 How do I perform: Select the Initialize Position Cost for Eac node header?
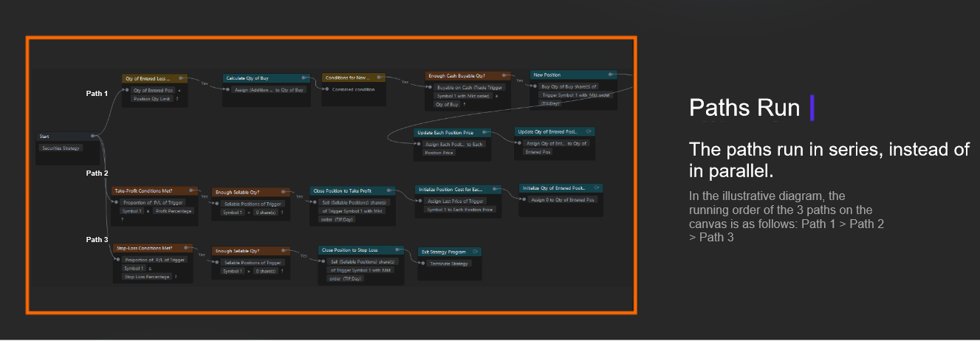(x=459, y=189)
